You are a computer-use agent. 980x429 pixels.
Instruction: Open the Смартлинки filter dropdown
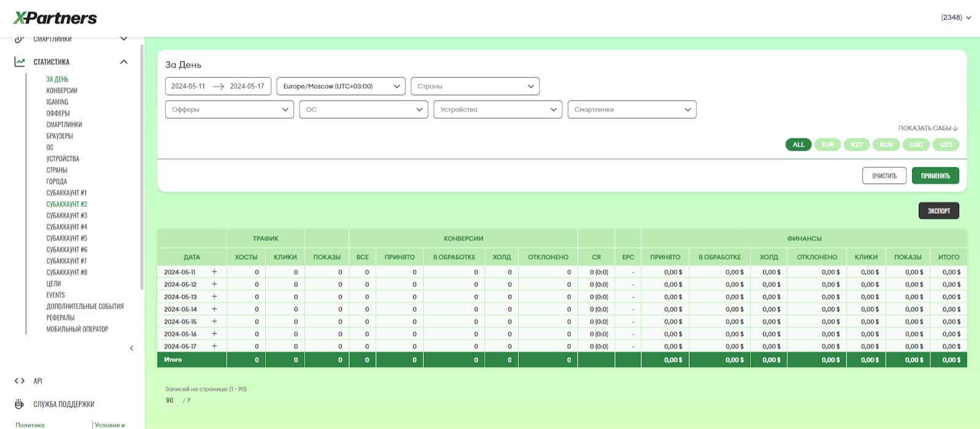coord(632,110)
